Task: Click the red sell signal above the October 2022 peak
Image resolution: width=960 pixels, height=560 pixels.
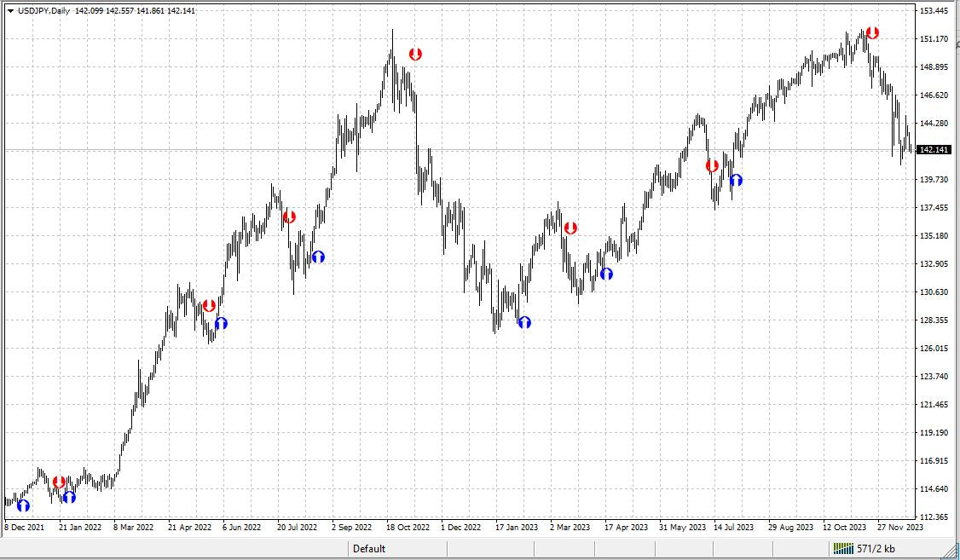Action: coord(416,53)
